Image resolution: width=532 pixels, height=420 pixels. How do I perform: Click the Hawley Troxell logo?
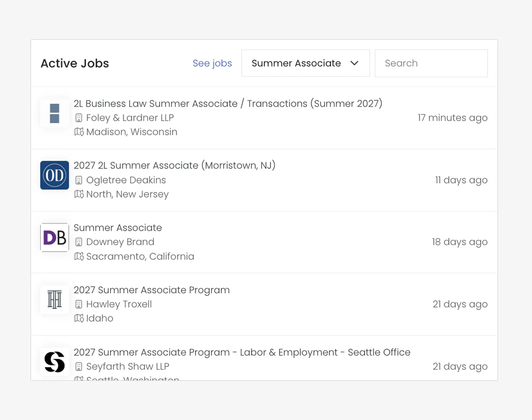(55, 299)
